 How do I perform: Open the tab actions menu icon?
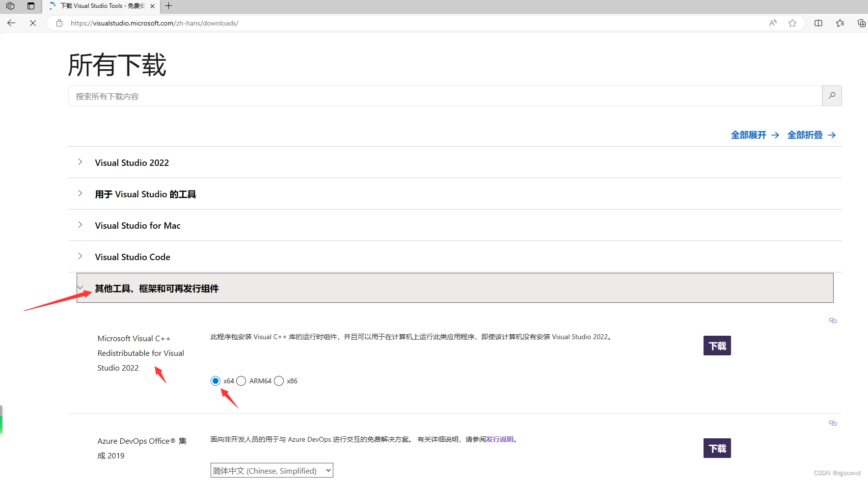[31, 6]
